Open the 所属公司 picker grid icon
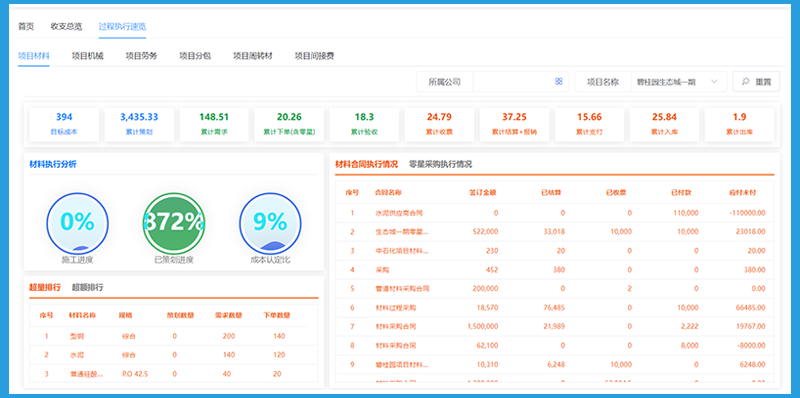 click(559, 81)
